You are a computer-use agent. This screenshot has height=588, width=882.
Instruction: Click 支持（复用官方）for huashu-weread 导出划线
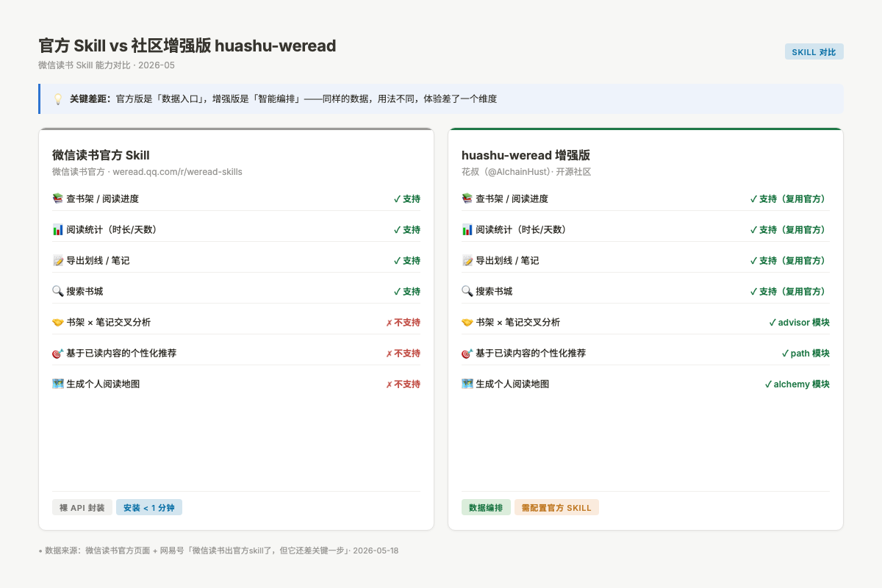[x=789, y=260]
